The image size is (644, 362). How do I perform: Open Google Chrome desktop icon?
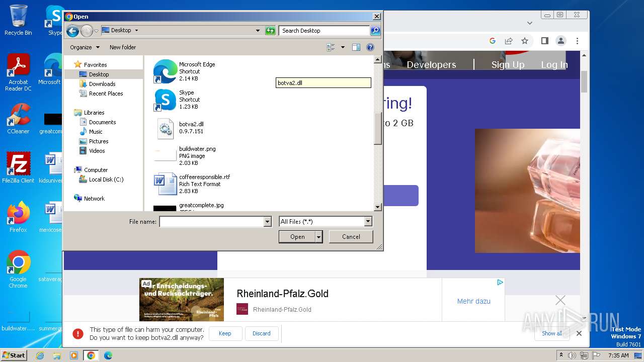(x=18, y=269)
